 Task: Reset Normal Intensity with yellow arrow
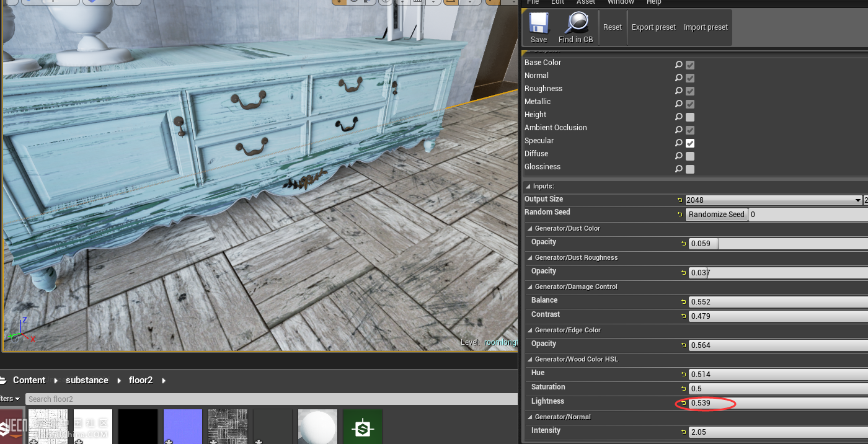[683, 432]
